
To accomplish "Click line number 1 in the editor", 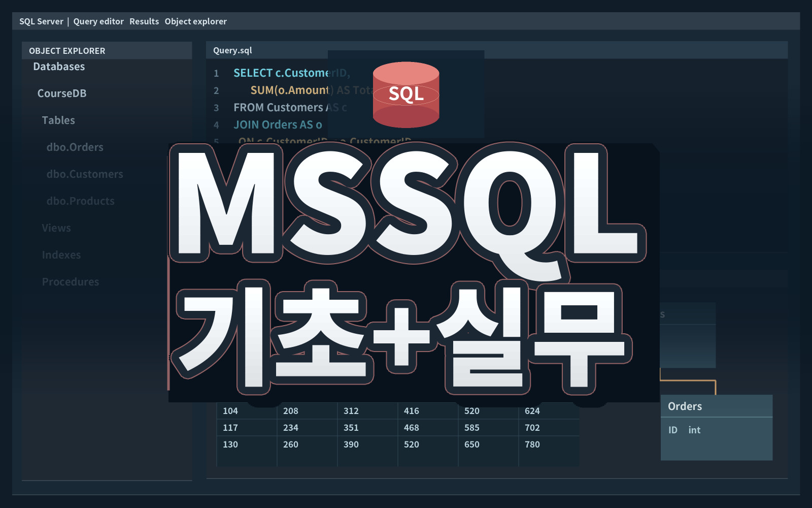I will [x=216, y=74].
